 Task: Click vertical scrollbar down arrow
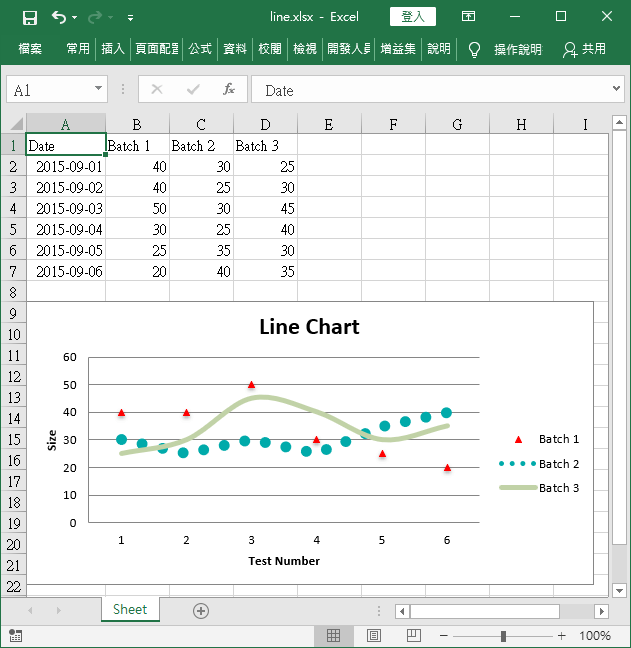619,591
